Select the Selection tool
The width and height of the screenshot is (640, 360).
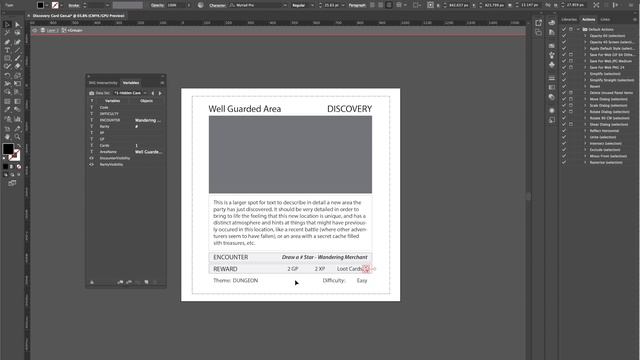coord(7,25)
